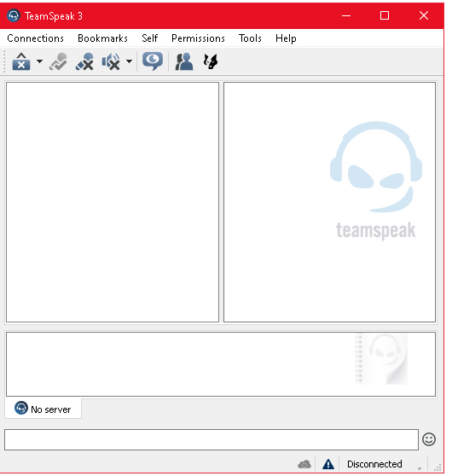This screenshot has width=452, height=476.
Task: Toggle Mute Speakers in the toolbar
Action: click(111, 61)
